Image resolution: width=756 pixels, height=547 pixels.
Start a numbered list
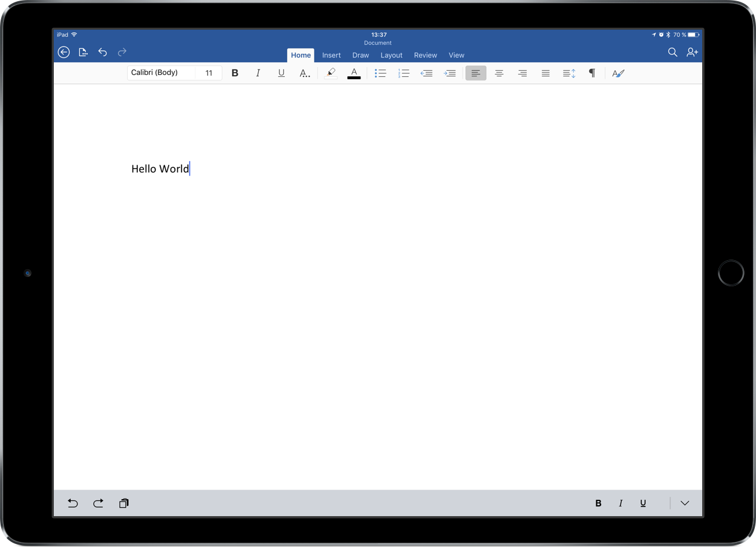[x=403, y=73]
